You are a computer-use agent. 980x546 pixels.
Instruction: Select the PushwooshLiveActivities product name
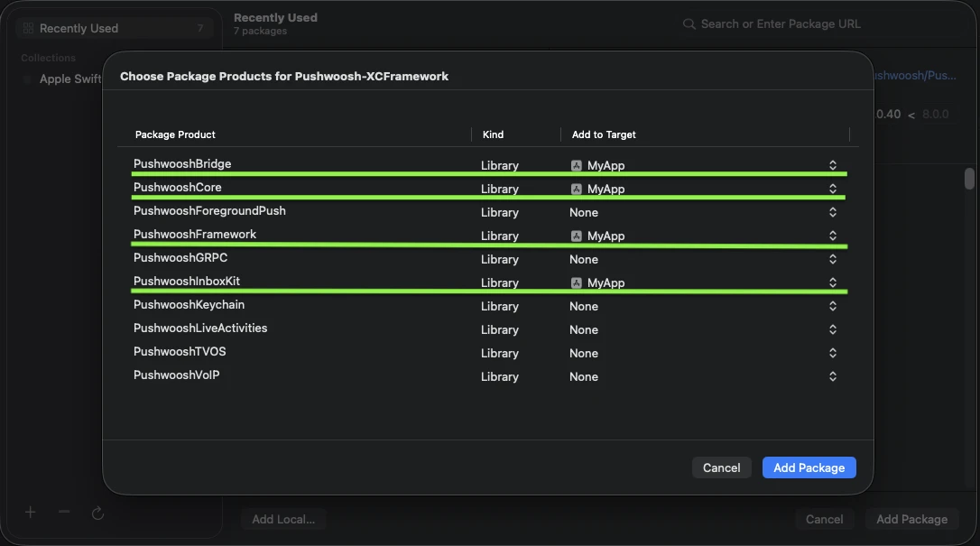click(x=200, y=328)
